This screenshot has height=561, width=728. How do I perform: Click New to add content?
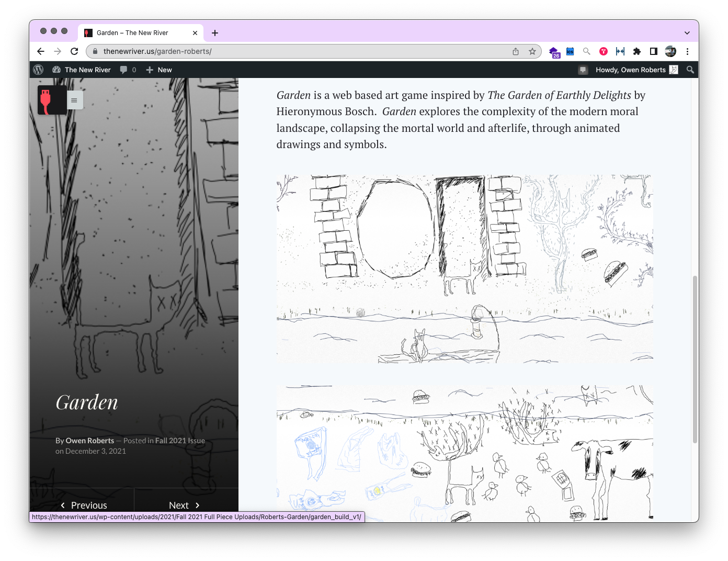coord(159,70)
